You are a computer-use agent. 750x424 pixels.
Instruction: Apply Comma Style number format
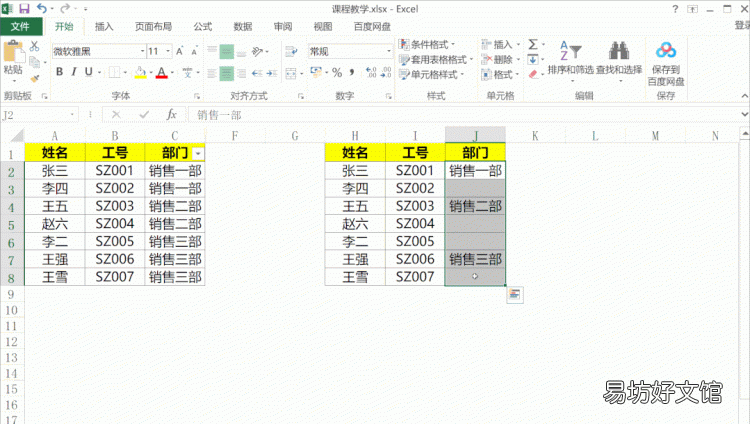point(352,72)
